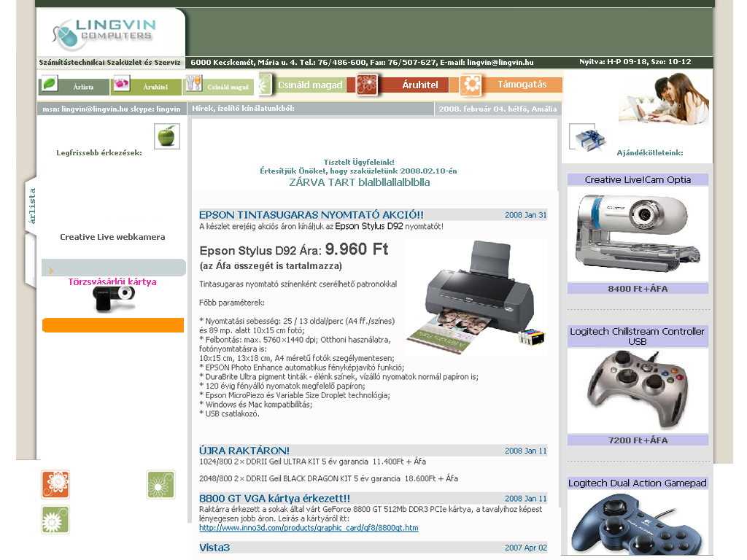The width and height of the screenshot is (747, 560).
Task: Open the Logitech Chillstream Controller USB title
Action: pos(638,336)
